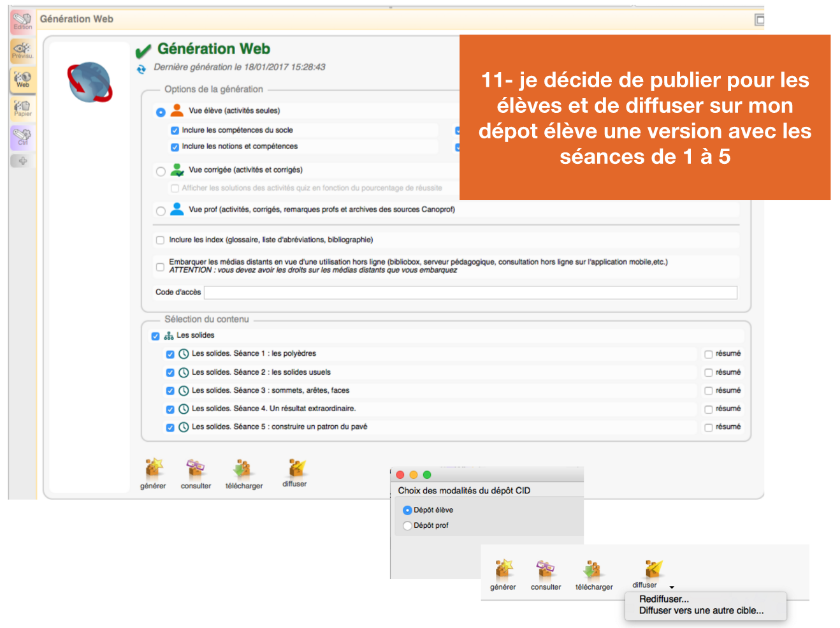Click the blue refresh arrows beside Dernière génération
This screenshot has height=628, width=840.
[141, 69]
